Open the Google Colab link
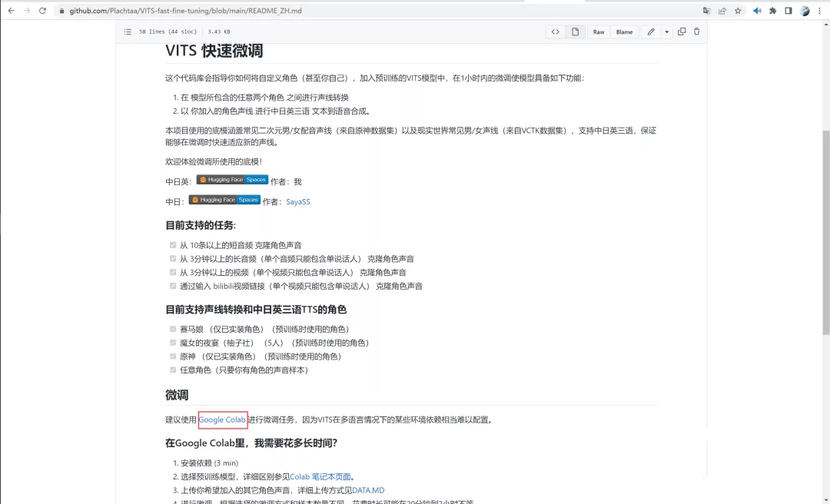The image size is (830, 504). (x=222, y=419)
